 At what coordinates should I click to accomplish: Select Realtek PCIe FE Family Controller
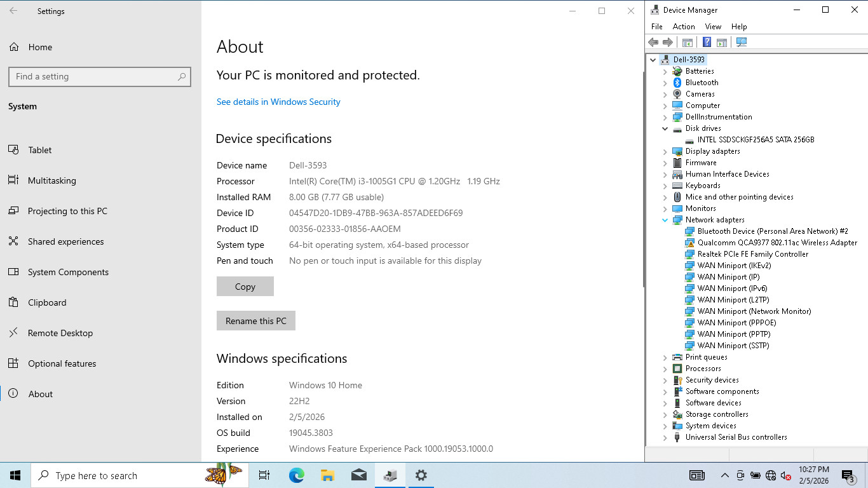click(753, 254)
